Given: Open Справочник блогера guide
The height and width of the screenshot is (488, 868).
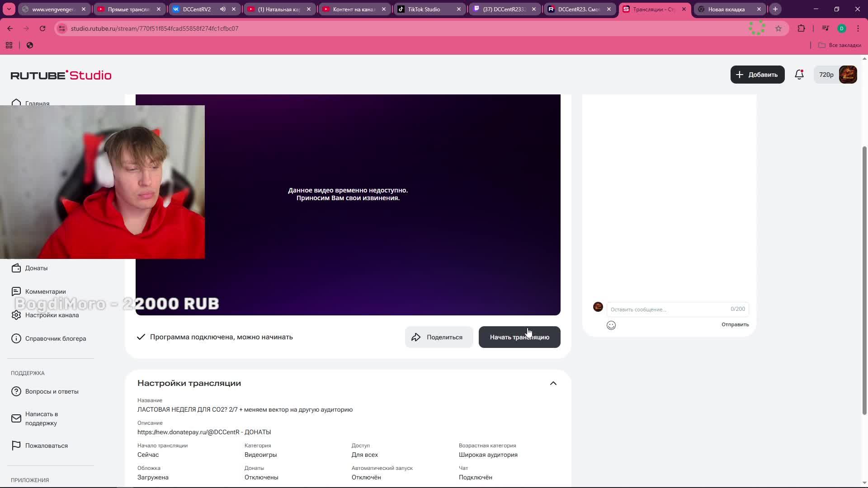Looking at the screenshot, I should pos(56,338).
